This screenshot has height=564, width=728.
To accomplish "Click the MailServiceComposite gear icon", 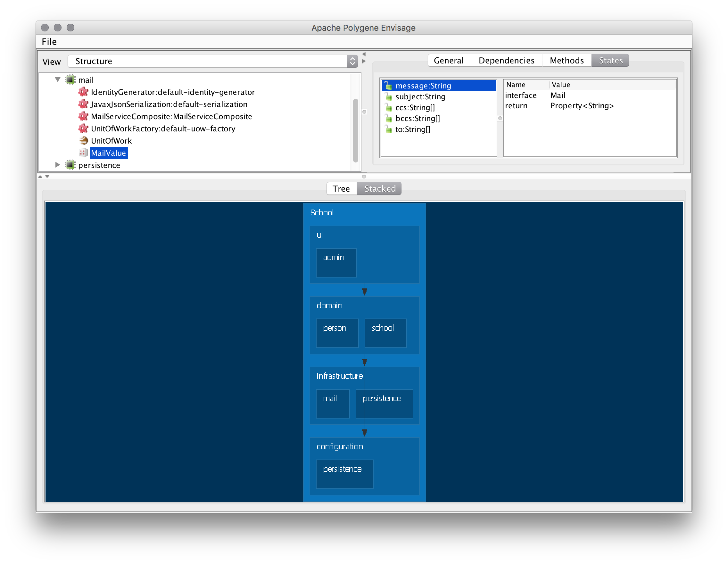I will 83,116.
